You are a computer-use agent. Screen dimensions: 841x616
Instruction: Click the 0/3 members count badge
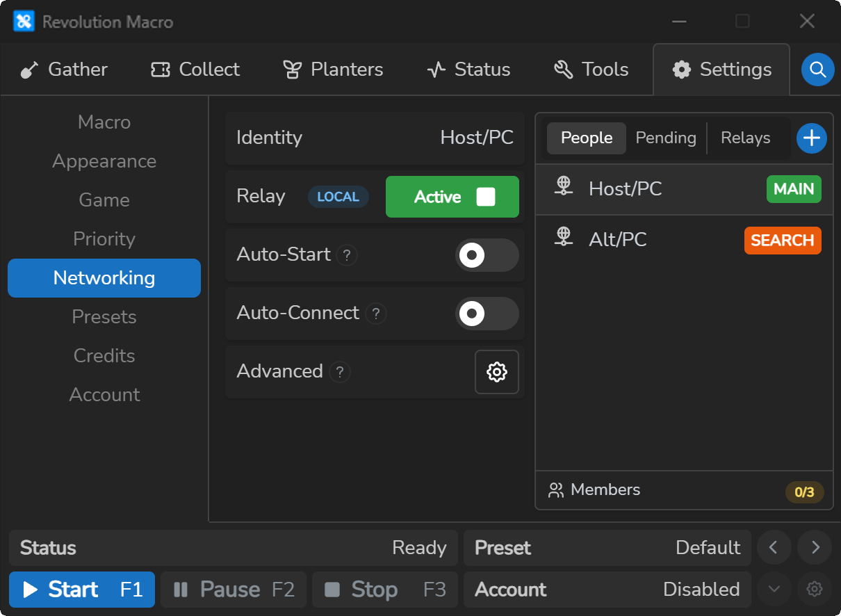(805, 492)
